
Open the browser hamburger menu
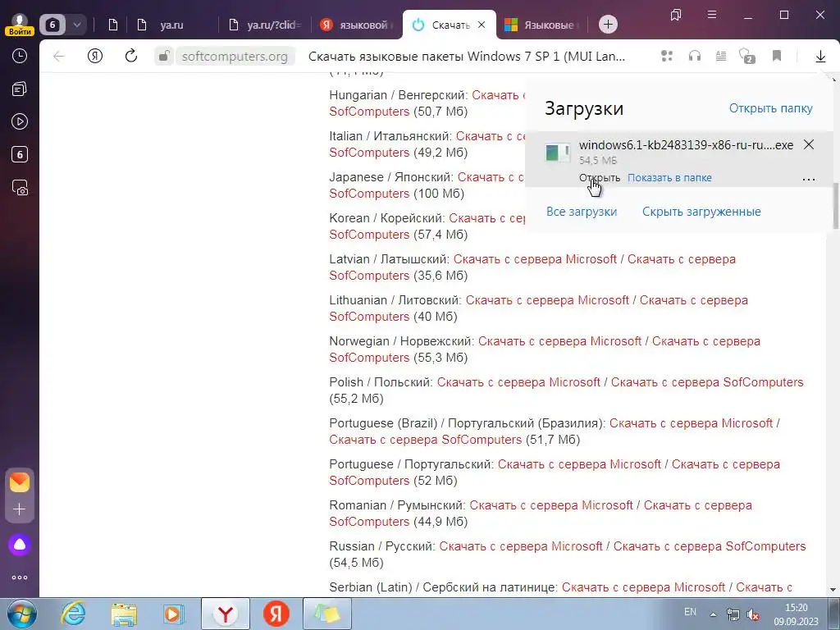[712, 15]
